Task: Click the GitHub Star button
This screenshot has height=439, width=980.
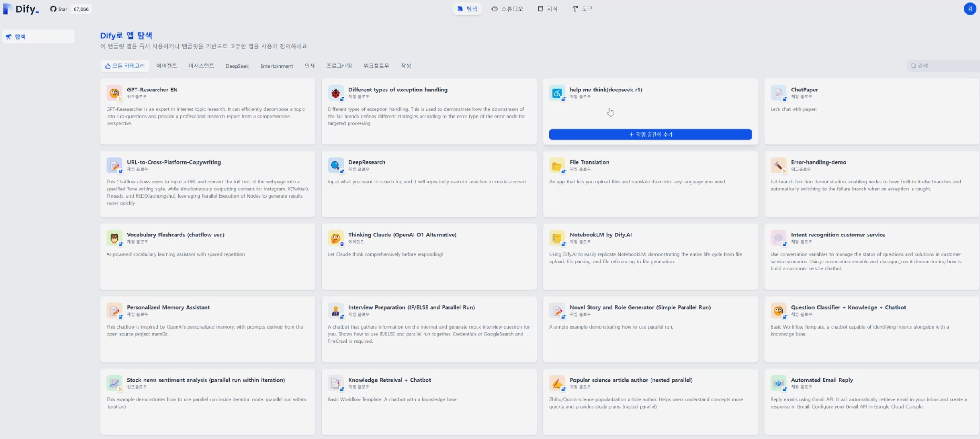Action: (59, 9)
